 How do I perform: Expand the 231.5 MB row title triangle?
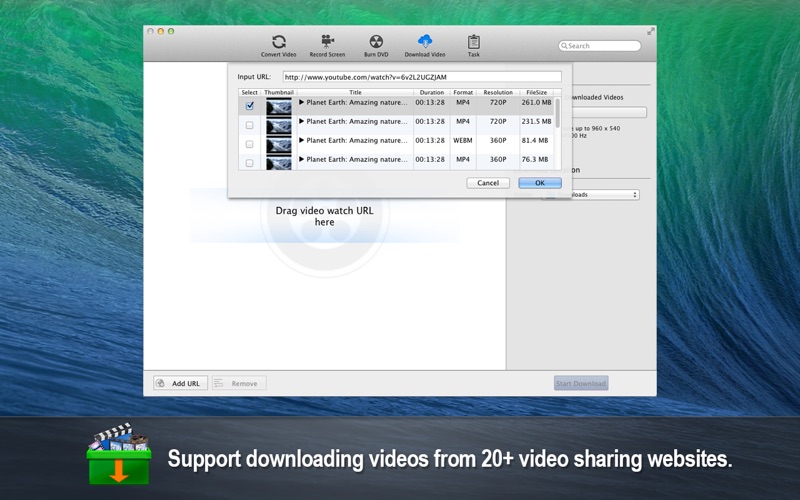point(302,121)
